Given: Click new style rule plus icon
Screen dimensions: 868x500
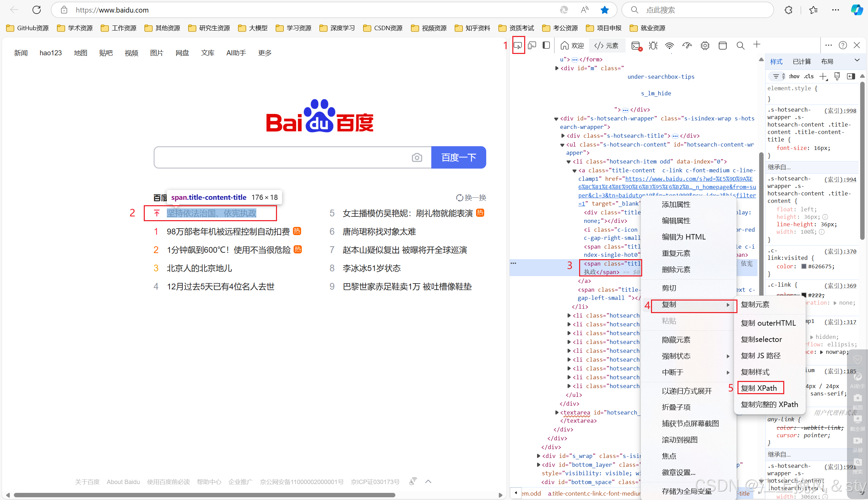Looking at the screenshot, I should (x=823, y=77).
